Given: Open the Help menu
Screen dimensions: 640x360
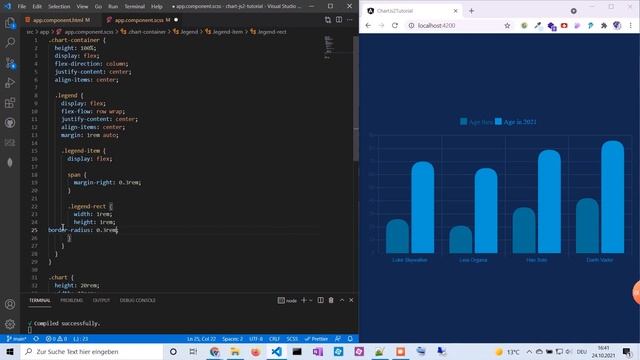Looking at the screenshot, I should pos(157,7).
